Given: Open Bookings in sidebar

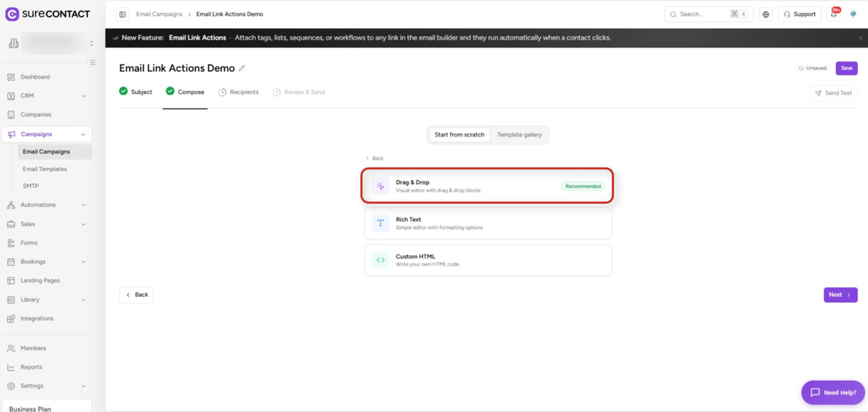Looking at the screenshot, I should [x=46, y=262].
